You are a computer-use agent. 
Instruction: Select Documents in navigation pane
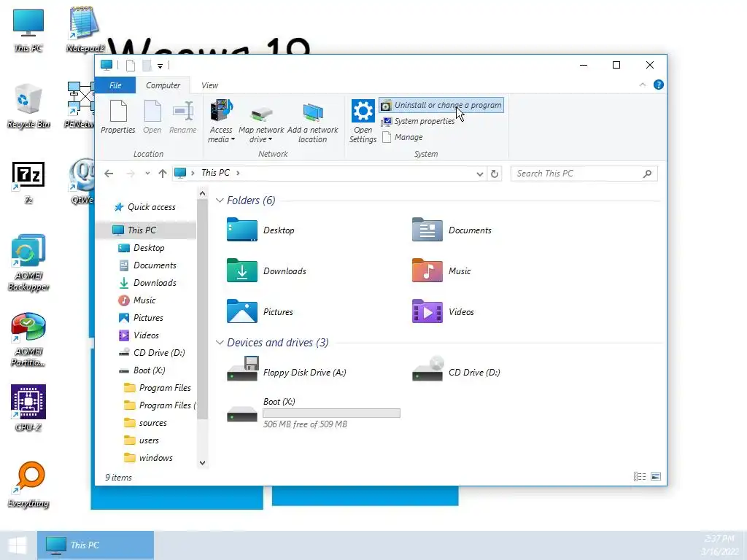coord(147,265)
